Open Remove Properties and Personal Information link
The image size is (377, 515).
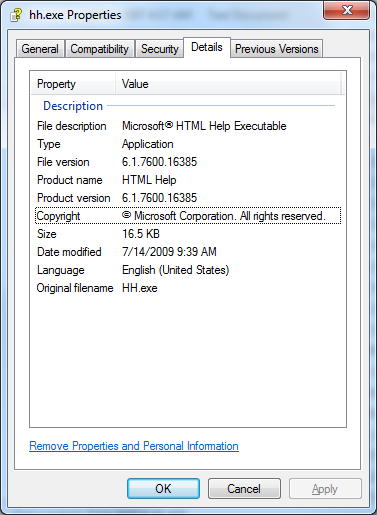coord(134,446)
